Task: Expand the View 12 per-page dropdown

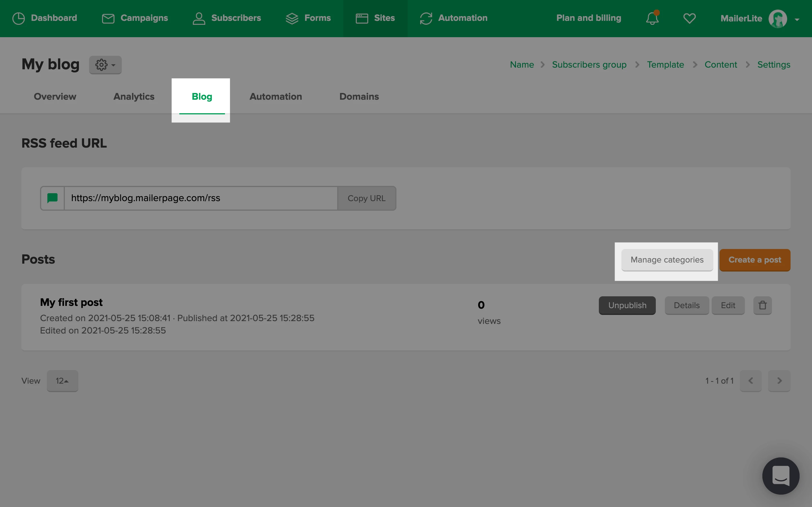Action: click(x=62, y=381)
